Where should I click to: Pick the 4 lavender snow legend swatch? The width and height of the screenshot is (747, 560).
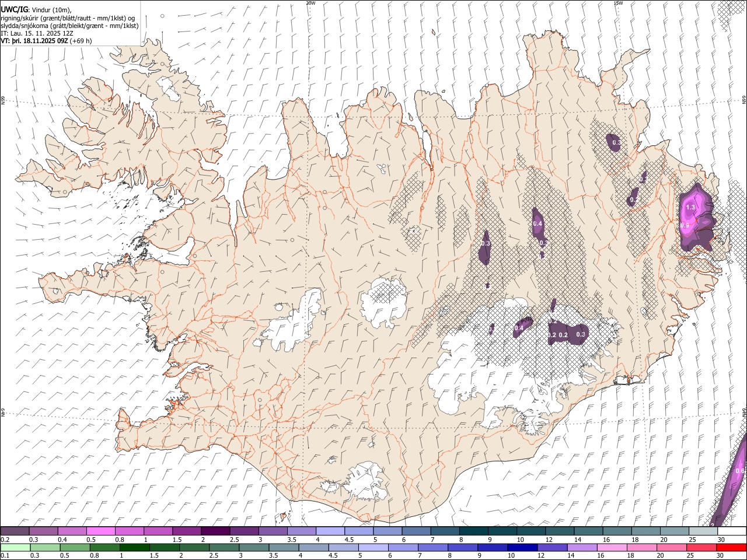[x=330, y=531]
